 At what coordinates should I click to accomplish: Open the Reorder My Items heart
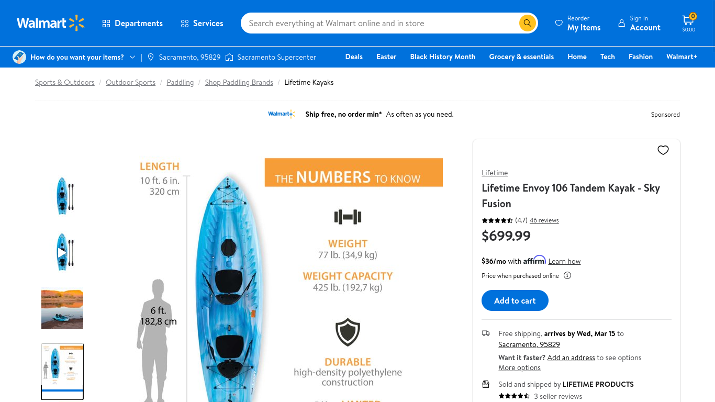559,23
